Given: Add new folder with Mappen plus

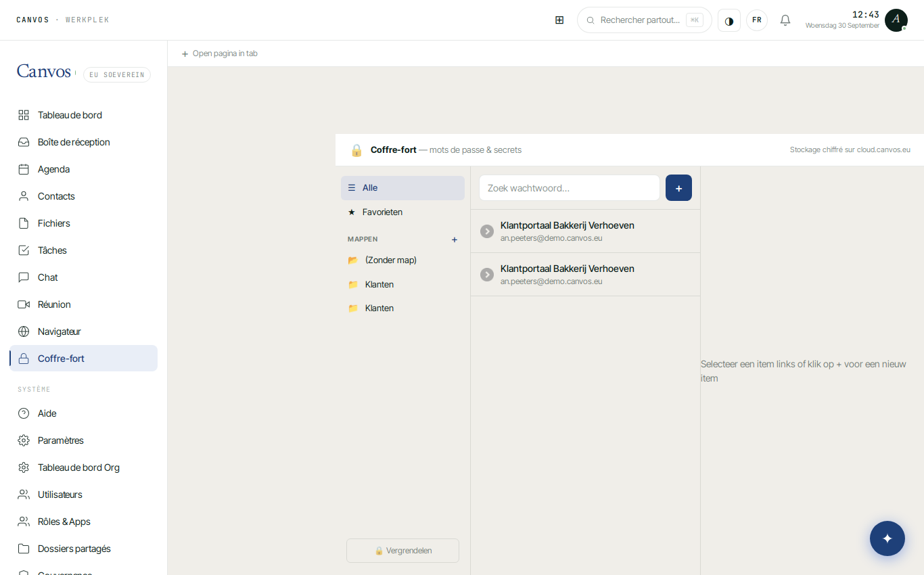Looking at the screenshot, I should (x=455, y=239).
